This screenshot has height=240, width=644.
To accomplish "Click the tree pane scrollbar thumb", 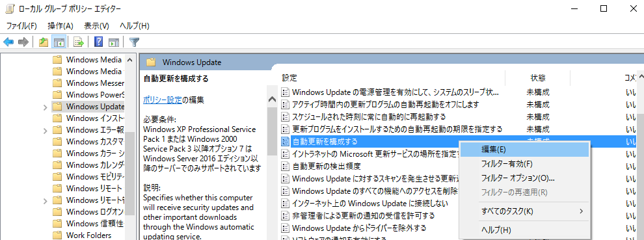I will pyautogui.click(x=130, y=174).
